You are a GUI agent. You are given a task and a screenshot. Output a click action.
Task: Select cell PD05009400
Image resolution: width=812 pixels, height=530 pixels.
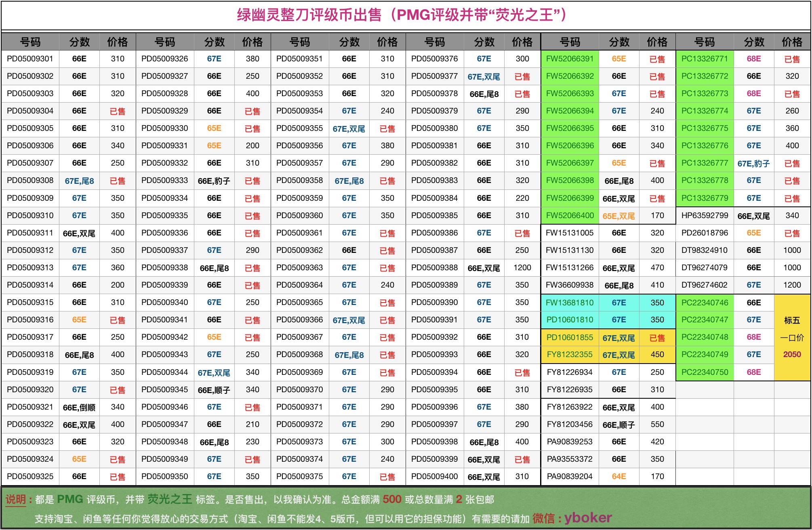(434, 477)
